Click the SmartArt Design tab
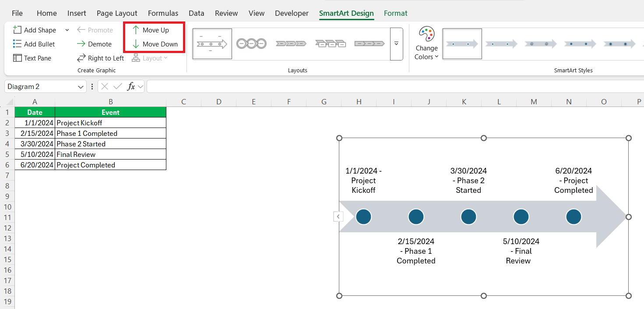Screen dimensions: 644x309 point(346,13)
